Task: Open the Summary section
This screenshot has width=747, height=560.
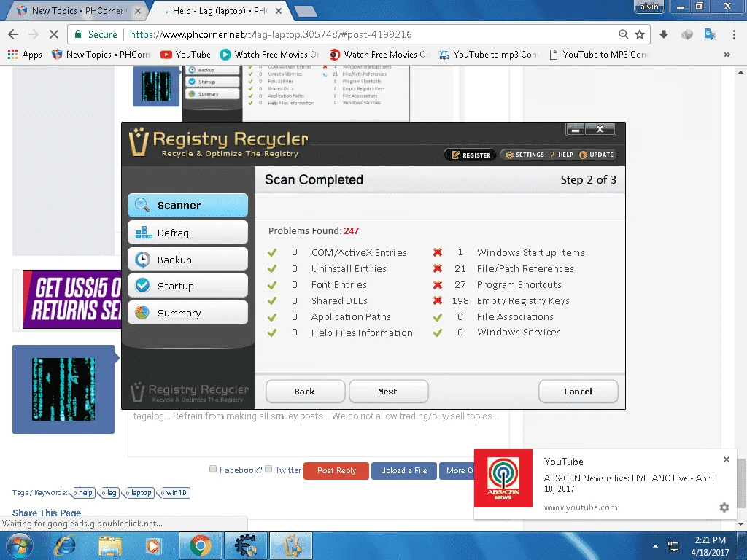Action: pos(187,313)
